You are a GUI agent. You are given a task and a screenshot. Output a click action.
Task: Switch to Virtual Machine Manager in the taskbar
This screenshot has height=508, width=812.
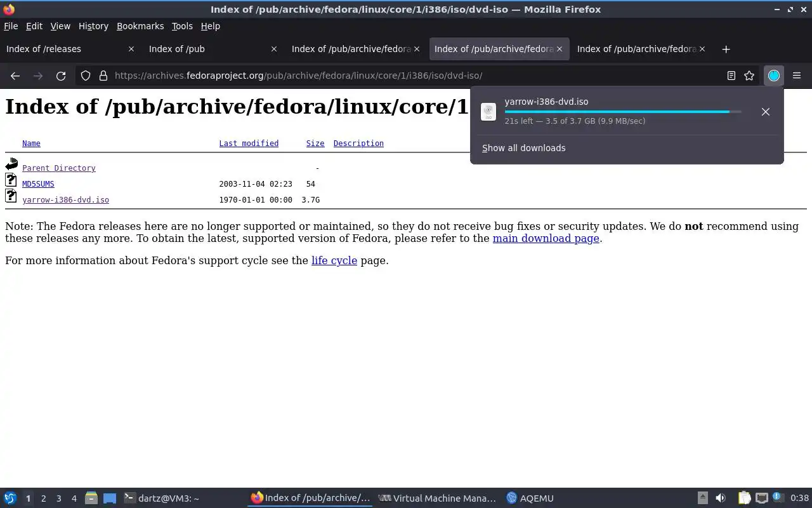coord(438,498)
